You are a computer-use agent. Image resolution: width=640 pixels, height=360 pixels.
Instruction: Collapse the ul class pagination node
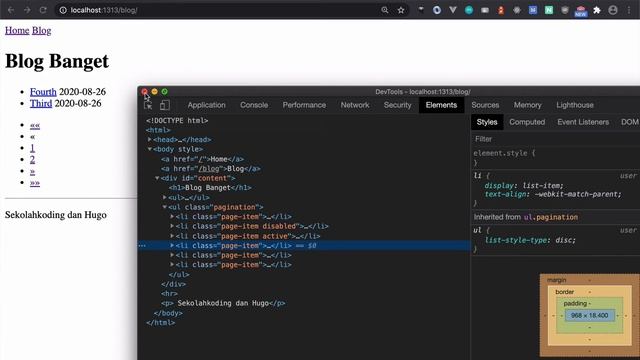(x=165, y=207)
